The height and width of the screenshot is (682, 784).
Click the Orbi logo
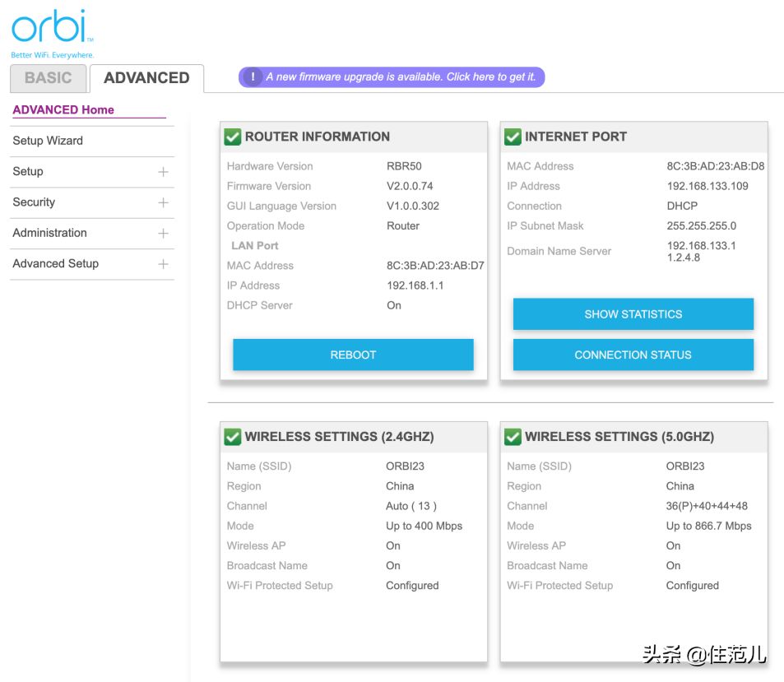pos(53,34)
